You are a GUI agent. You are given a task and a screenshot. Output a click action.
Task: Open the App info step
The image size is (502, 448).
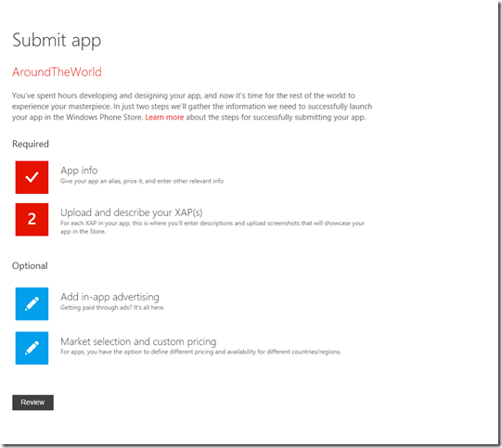[79, 171]
